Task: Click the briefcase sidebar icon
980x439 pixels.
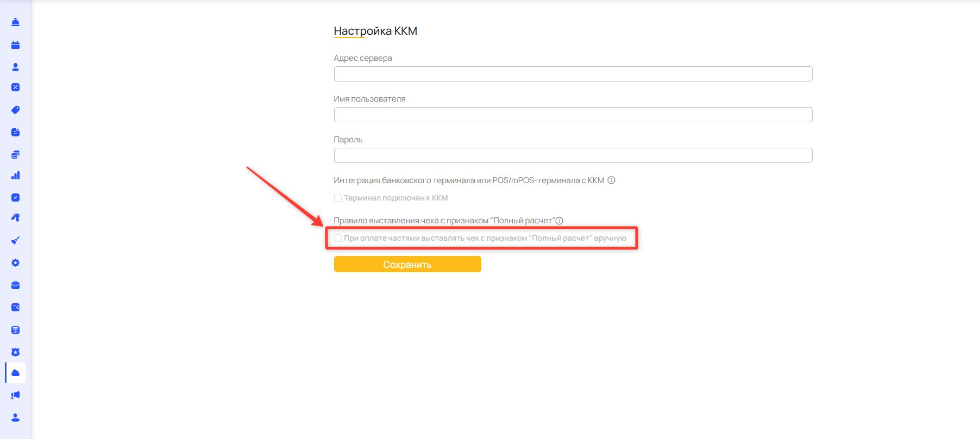Action: click(x=15, y=285)
